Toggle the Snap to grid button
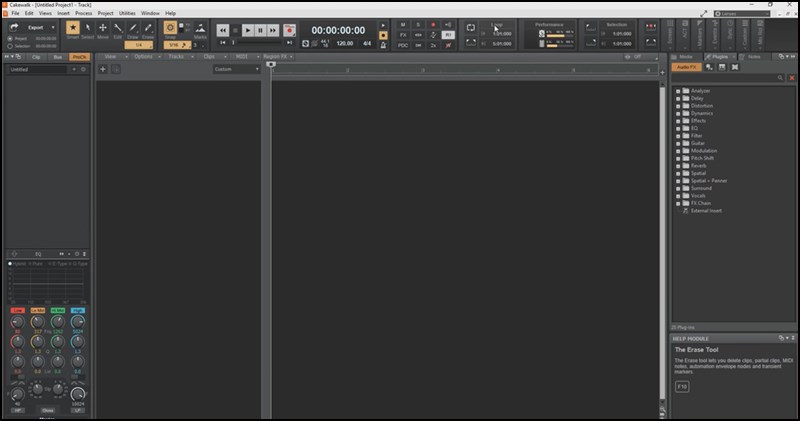This screenshot has width=800, height=421. [170, 28]
